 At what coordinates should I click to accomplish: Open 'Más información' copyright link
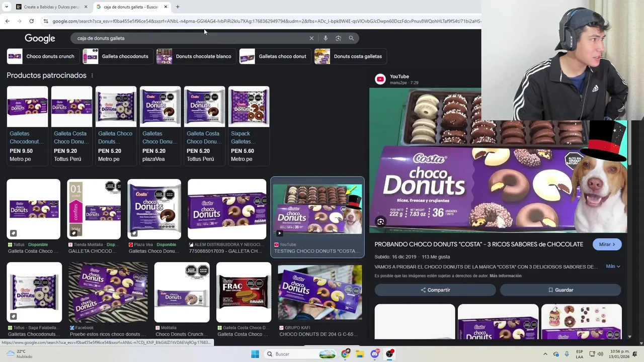point(505,276)
